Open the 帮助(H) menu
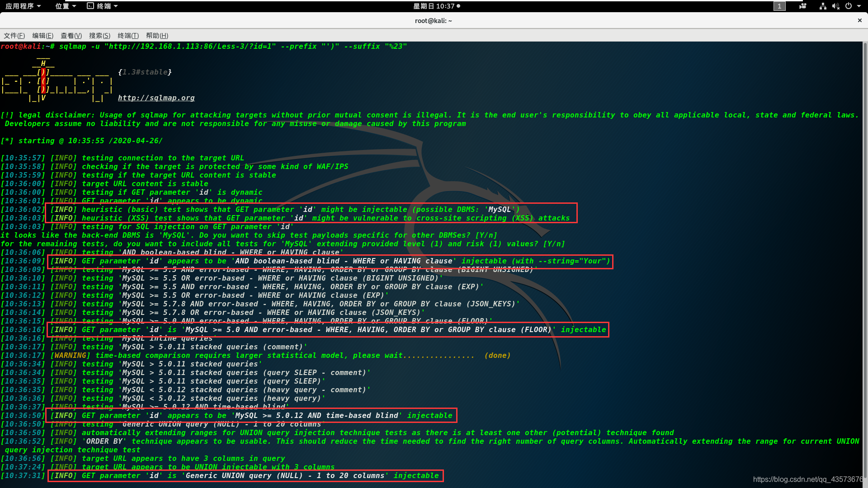Screen dimensions: 868x488 click(x=157, y=36)
